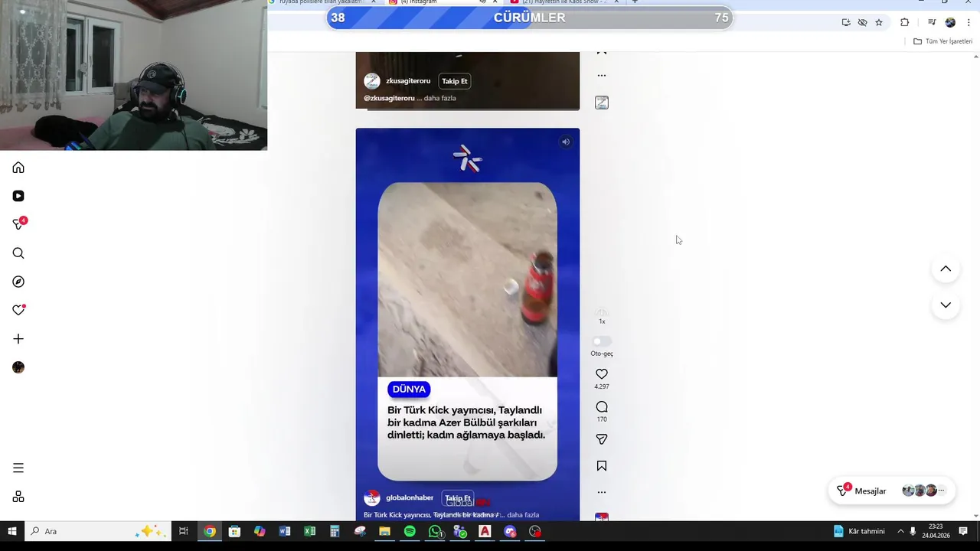Open WhatsApp from taskbar
Screen dimensions: 980x551
(x=436, y=531)
